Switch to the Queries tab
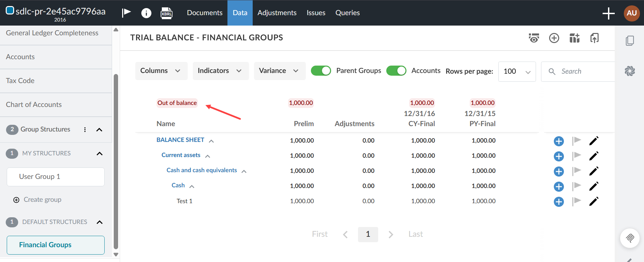644x262 pixels. (x=348, y=13)
